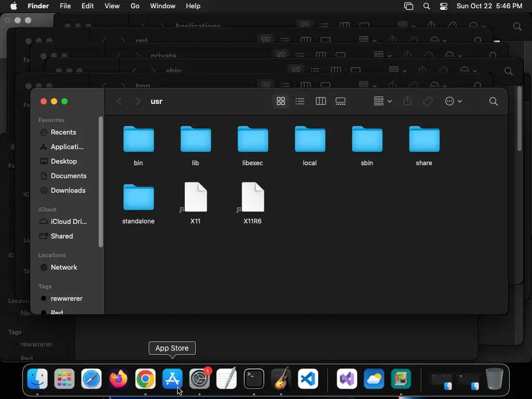Open TextEdit from the Dock
Image resolution: width=532 pixels, height=399 pixels.
[x=227, y=379]
